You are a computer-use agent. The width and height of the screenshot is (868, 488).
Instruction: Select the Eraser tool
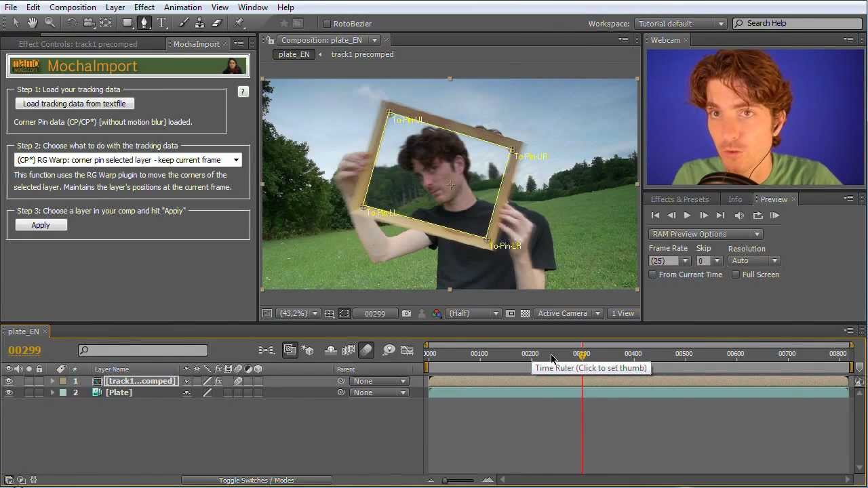point(217,23)
